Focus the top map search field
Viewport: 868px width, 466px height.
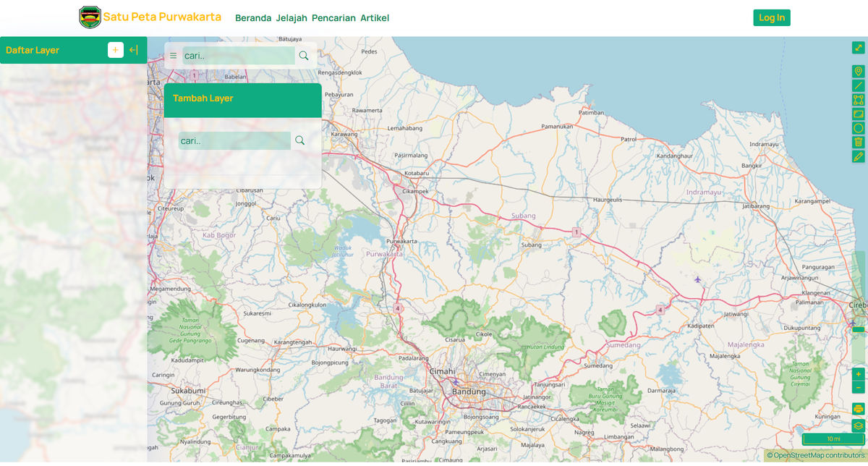point(239,56)
